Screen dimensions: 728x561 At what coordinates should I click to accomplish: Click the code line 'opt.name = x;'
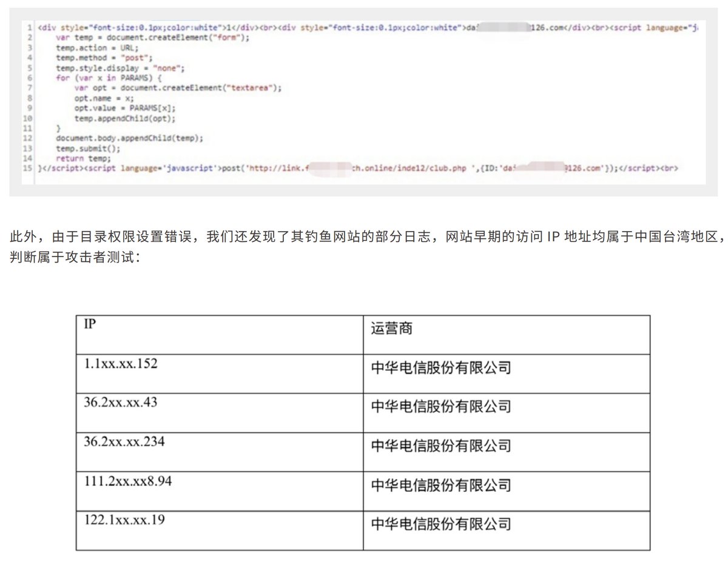point(104,98)
